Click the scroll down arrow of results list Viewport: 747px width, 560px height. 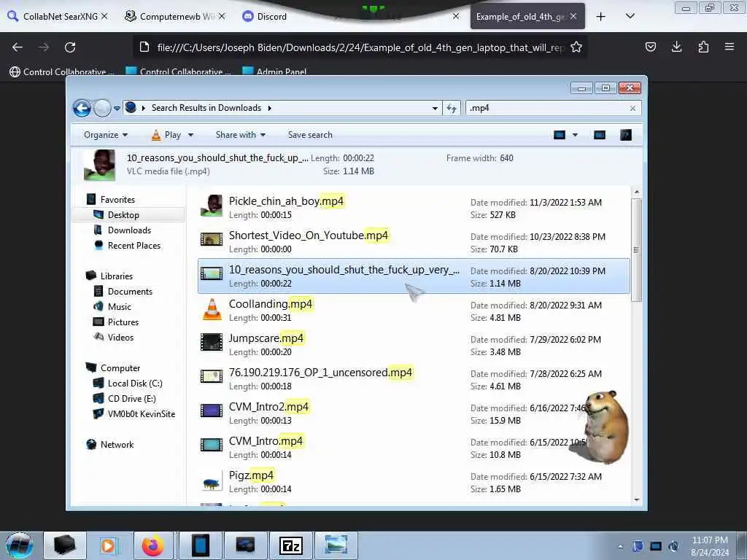click(x=636, y=499)
